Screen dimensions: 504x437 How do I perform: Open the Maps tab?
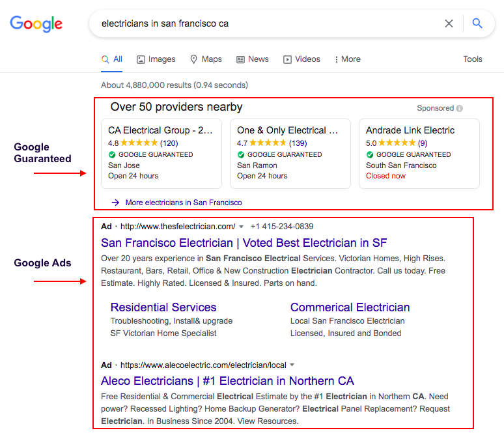206,59
